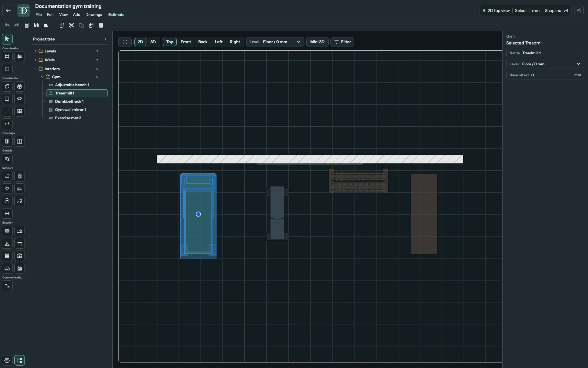Toggle the Mini 3D preview
The height and width of the screenshot is (368, 588).
(x=317, y=42)
